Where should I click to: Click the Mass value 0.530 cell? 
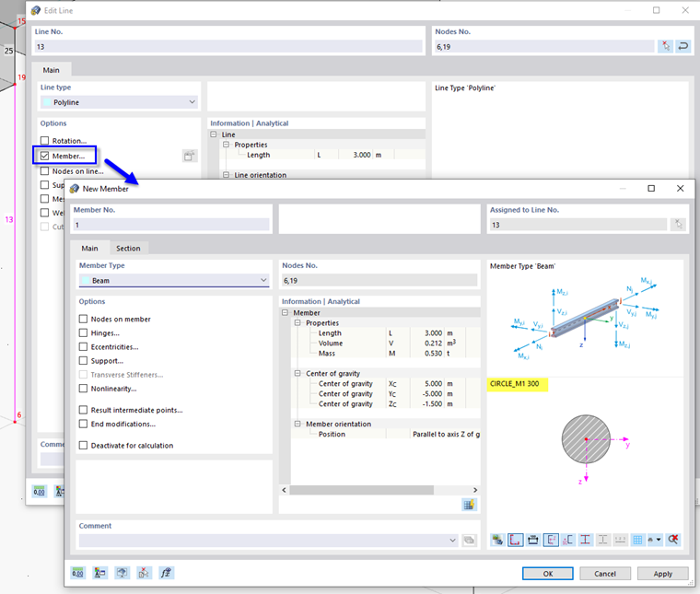[x=426, y=353]
